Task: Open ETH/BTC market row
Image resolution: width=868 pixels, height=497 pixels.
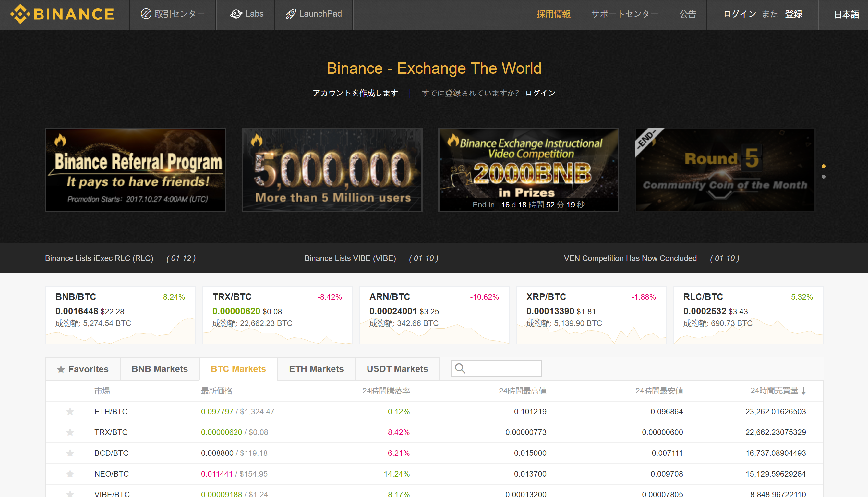Action: (434, 412)
